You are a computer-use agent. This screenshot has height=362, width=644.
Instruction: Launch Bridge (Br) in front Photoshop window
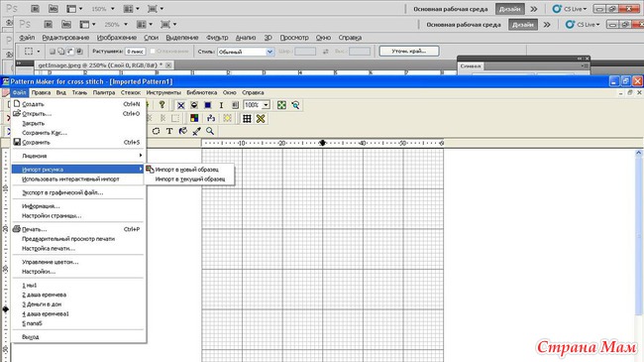pyautogui.click(x=49, y=25)
